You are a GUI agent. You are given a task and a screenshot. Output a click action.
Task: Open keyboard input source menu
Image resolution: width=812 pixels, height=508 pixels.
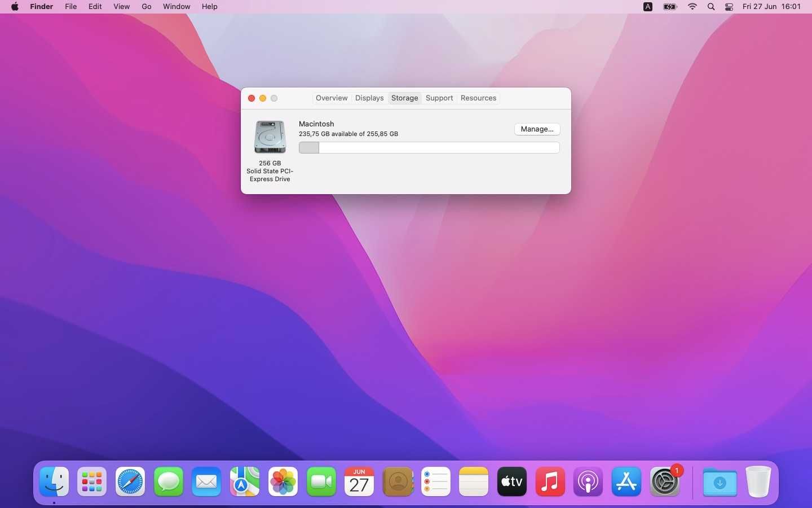coord(648,7)
